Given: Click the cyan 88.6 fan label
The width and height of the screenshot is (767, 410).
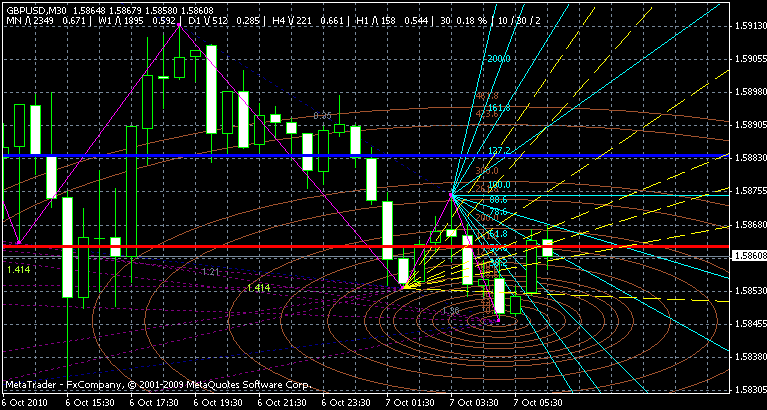Looking at the screenshot, I should (x=498, y=200).
